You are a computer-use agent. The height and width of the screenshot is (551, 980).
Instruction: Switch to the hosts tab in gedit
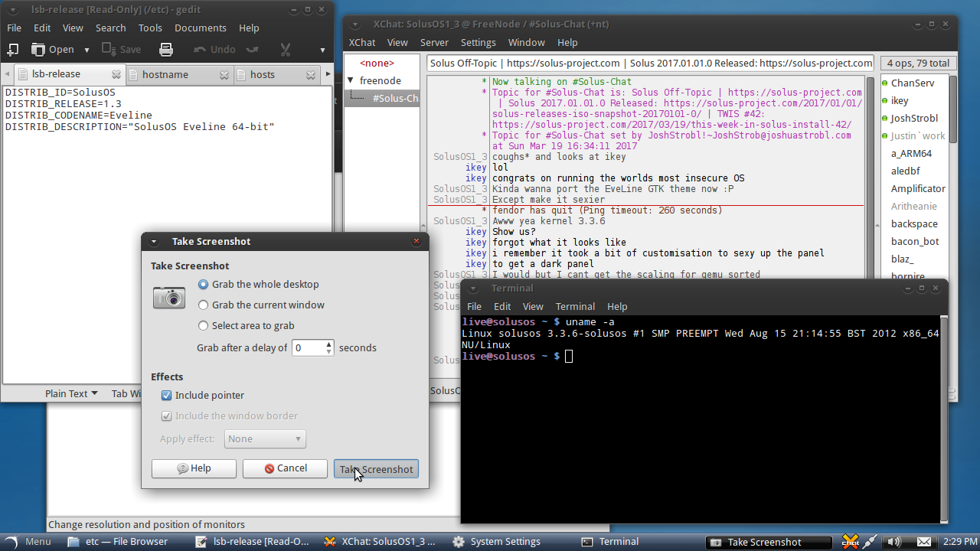coord(262,75)
